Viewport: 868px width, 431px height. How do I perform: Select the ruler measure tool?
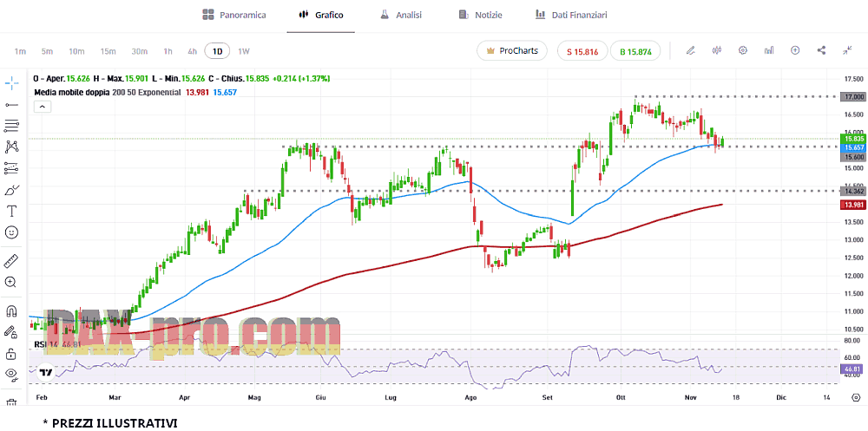(11, 260)
